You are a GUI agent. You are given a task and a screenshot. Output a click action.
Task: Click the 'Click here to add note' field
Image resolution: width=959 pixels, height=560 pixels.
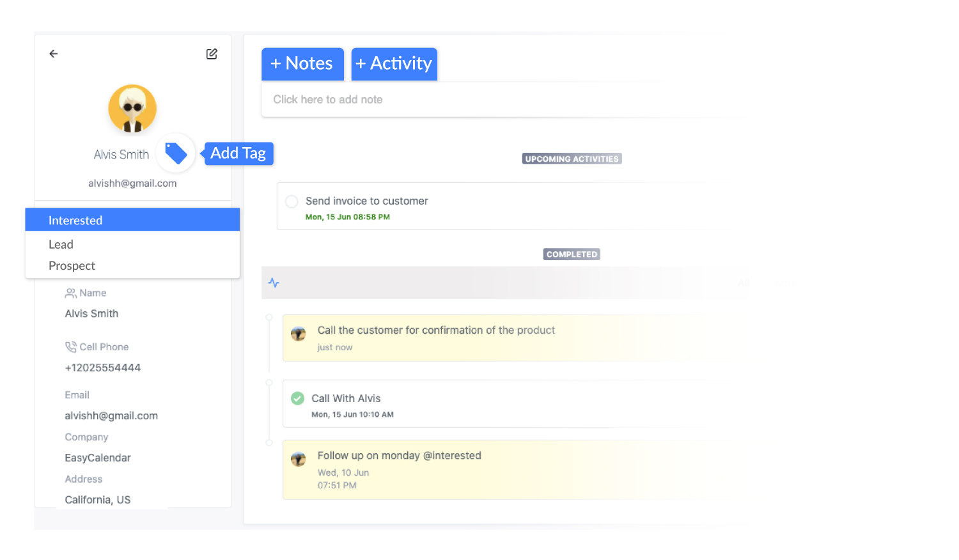[327, 99]
